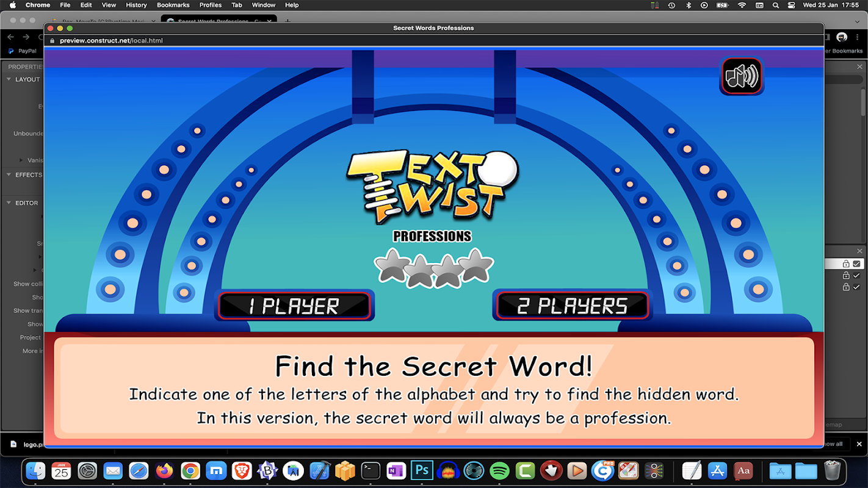Open the Wi-Fi status menu

742,5
